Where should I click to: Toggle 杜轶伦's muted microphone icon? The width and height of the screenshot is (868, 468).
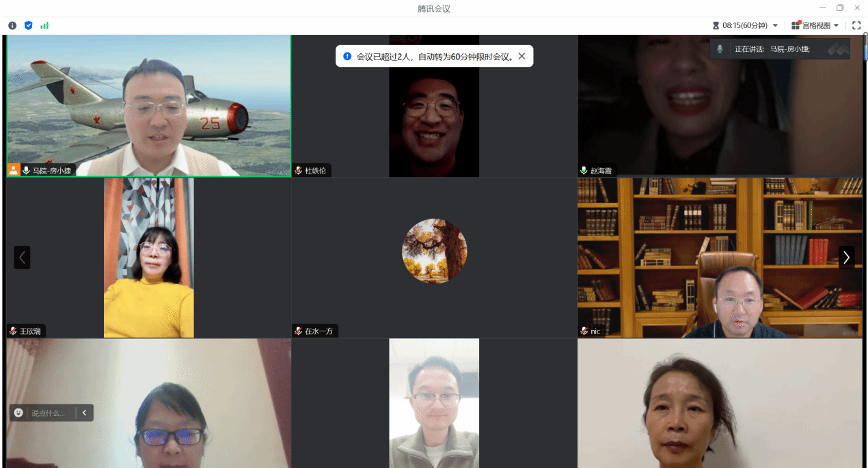point(298,171)
